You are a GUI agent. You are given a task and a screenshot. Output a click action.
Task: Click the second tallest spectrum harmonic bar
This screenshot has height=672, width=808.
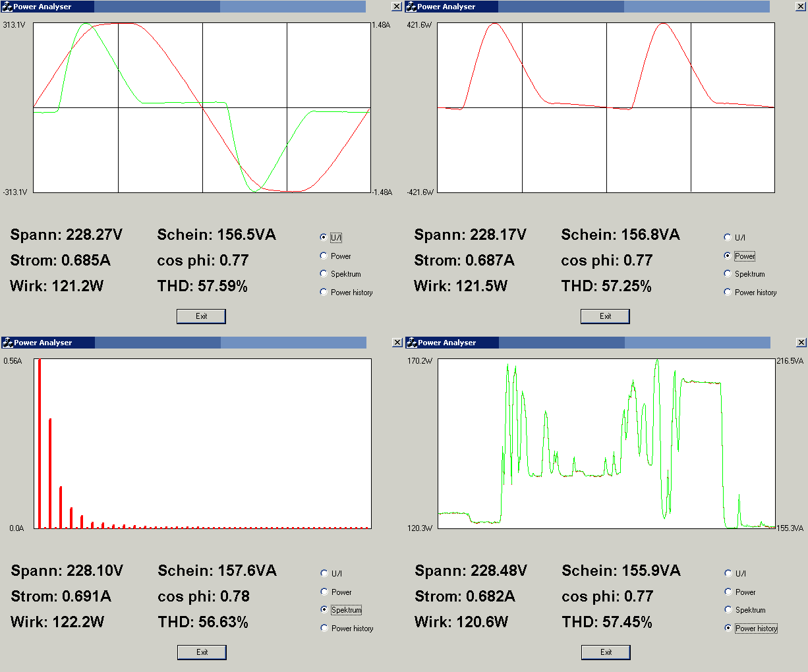pyautogui.click(x=50, y=473)
